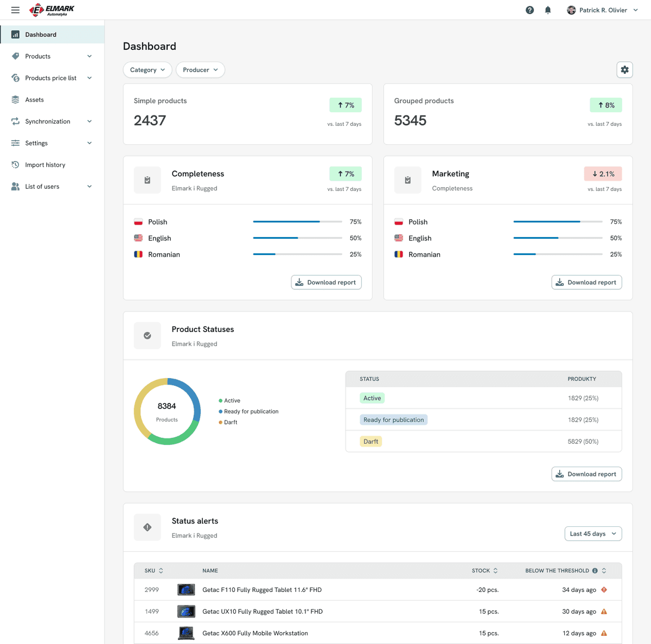Download the Product Statuses report

[x=586, y=474]
